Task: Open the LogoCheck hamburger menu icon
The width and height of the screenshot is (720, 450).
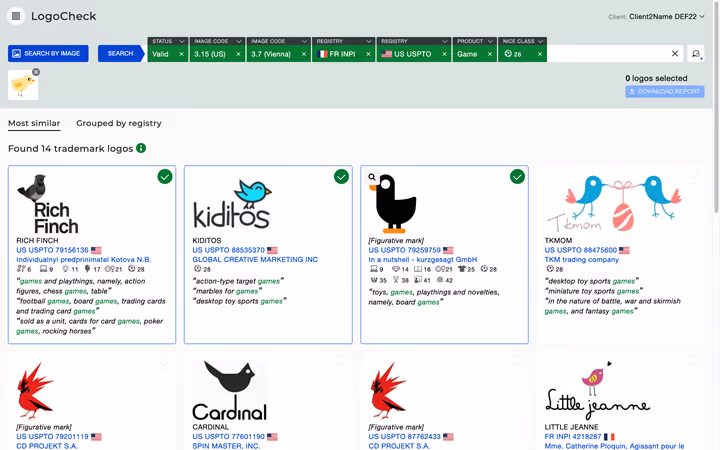Action: 16,16
